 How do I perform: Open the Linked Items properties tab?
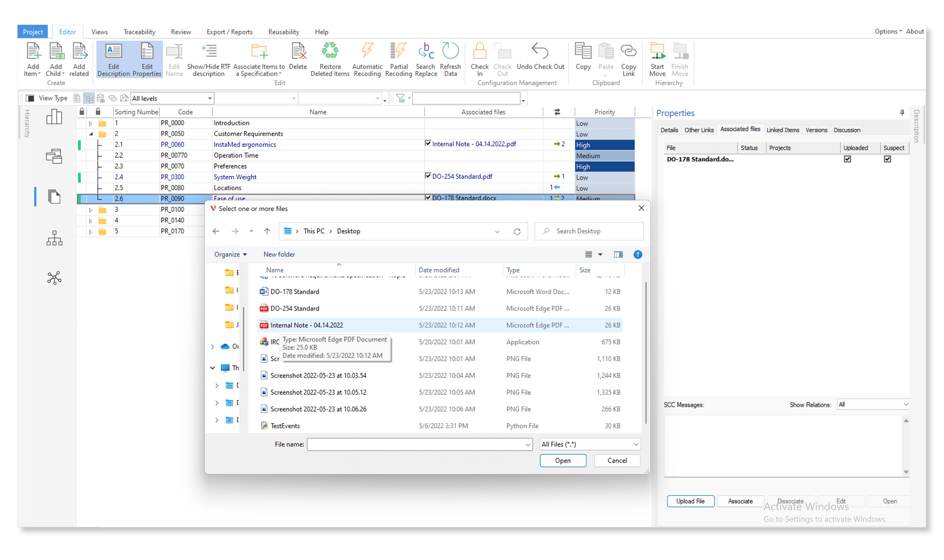click(x=782, y=130)
